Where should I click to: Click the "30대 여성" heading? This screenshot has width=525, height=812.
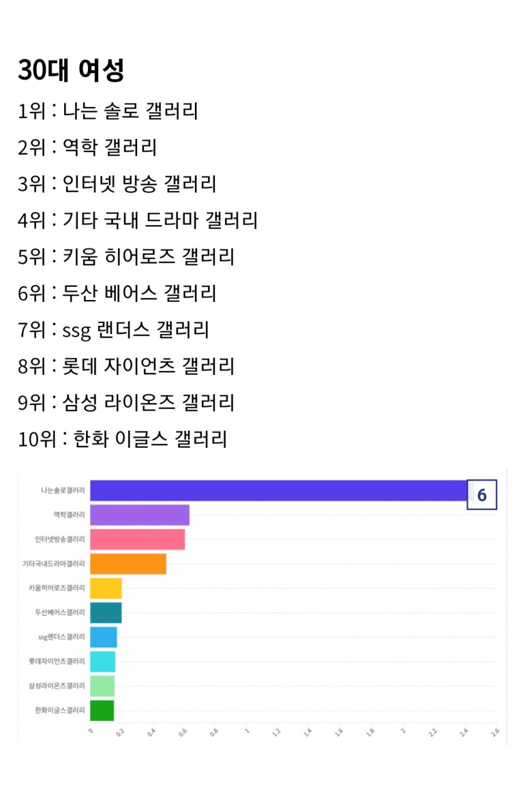click(x=70, y=70)
